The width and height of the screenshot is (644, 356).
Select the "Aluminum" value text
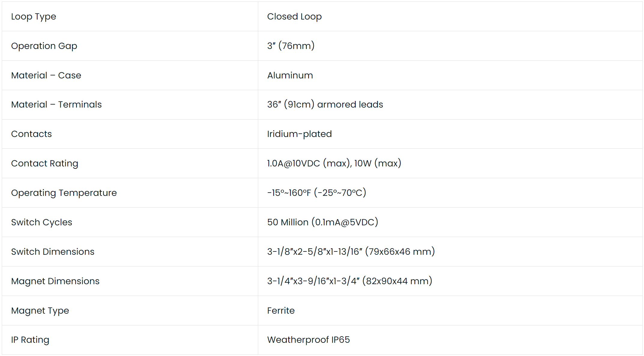[x=290, y=75]
